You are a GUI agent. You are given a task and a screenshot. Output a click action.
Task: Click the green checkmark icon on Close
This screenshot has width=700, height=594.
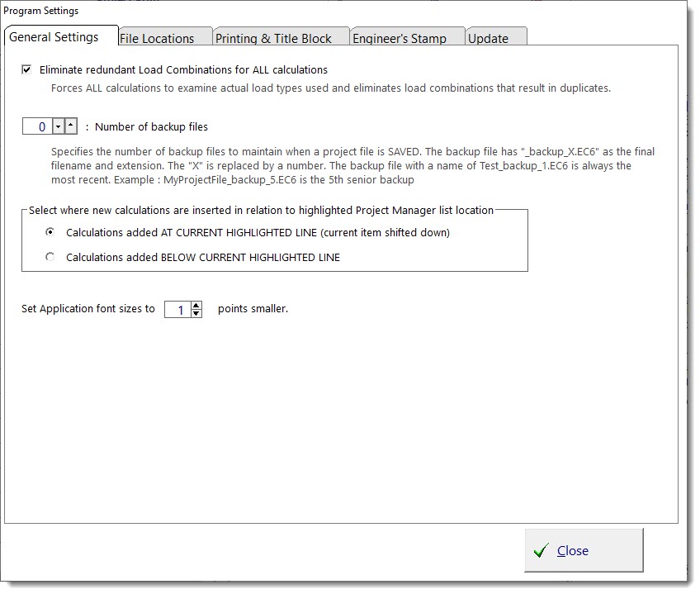[542, 551]
